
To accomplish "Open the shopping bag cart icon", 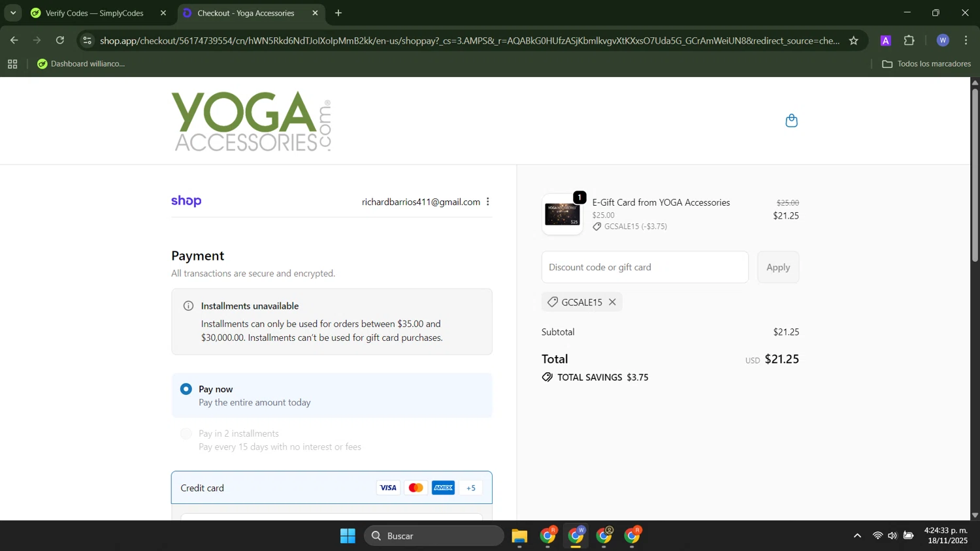I will 791,121.
